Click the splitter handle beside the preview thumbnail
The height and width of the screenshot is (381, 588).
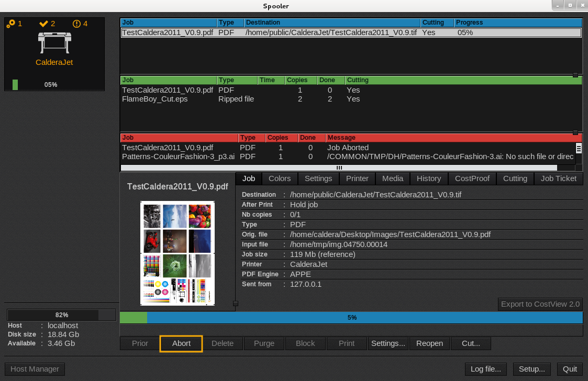[x=236, y=304]
